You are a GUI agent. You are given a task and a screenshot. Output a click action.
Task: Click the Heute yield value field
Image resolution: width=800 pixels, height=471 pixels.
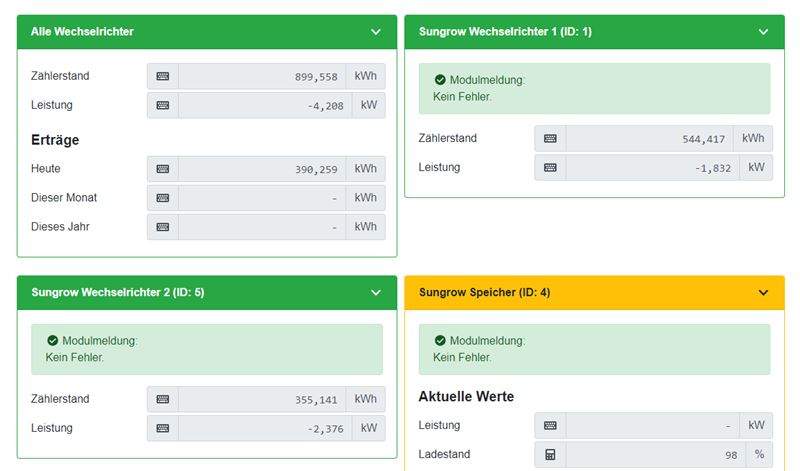pyautogui.click(x=262, y=169)
